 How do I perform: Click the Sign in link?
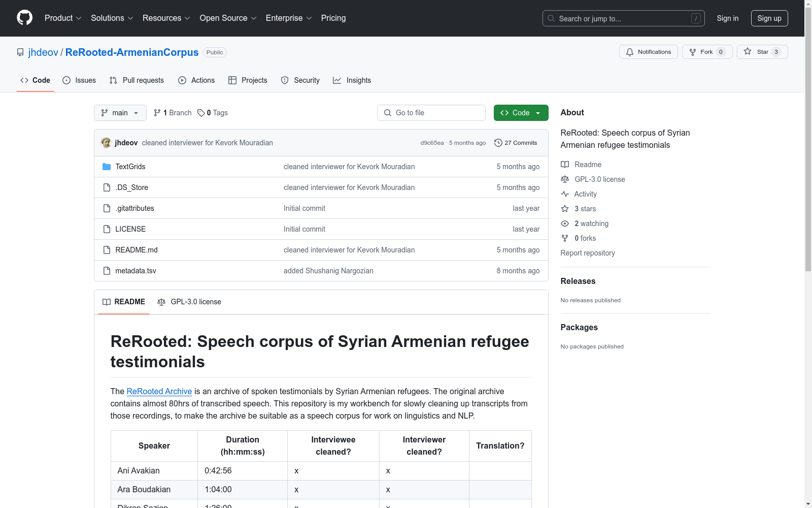point(728,18)
